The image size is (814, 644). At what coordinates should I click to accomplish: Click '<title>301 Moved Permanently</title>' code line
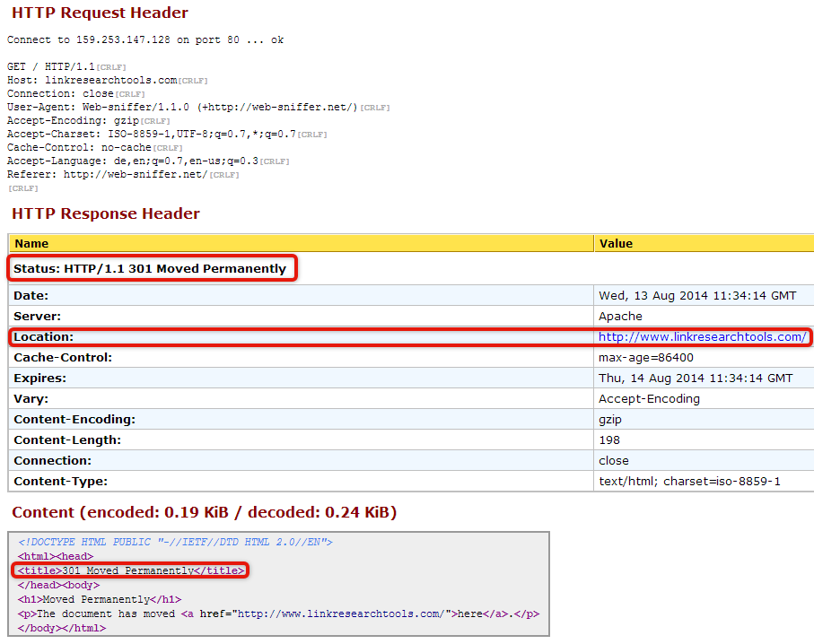point(131,570)
